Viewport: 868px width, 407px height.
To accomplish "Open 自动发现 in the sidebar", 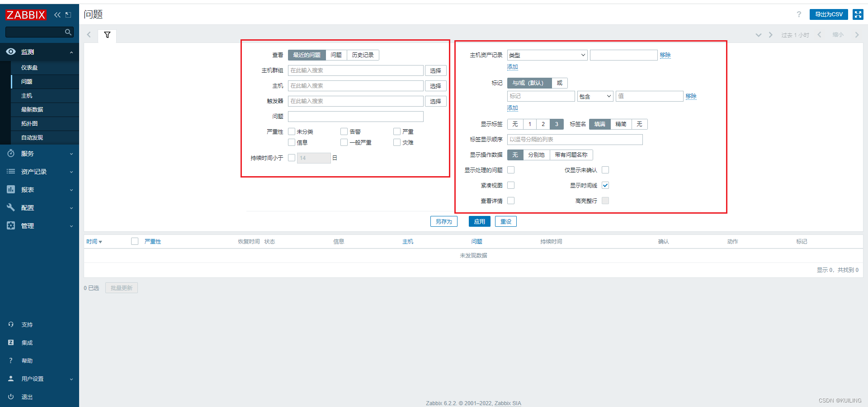I will [32, 138].
